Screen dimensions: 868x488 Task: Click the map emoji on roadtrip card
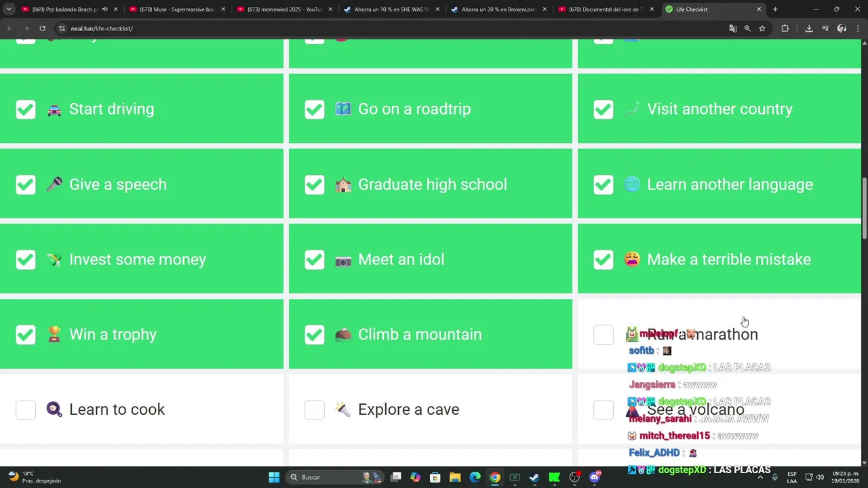click(x=343, y=109)
